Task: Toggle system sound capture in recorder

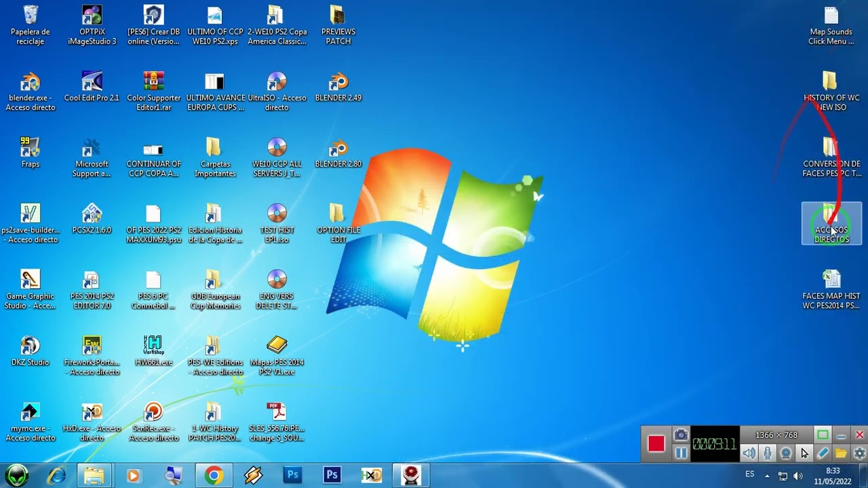Action: [x=749, y=453]
